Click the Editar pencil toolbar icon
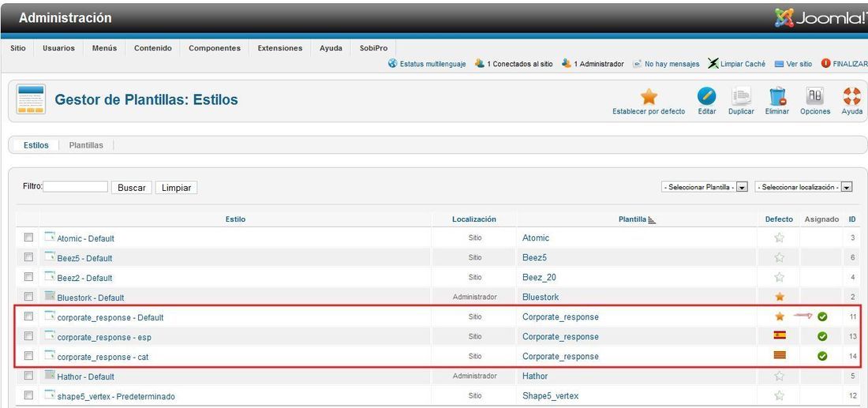 click(706, 96)
